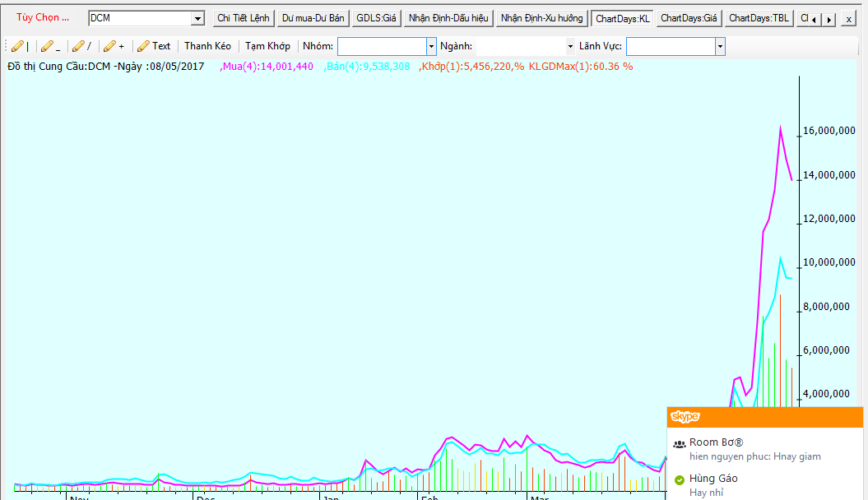The height and width of the screenshot is (500, 868).
Task: Click the Ngành combo box field
Action: click(x=526, y=46)
